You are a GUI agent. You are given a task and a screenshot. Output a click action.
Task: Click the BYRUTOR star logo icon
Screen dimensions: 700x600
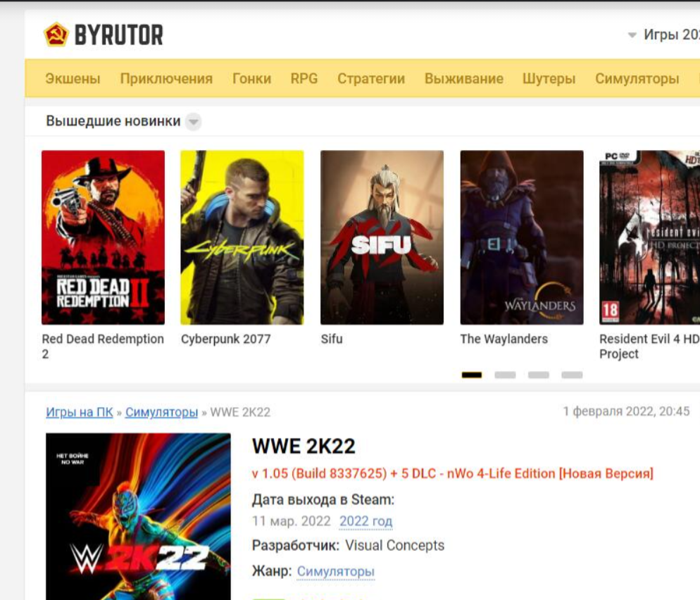tap(56, 35)
